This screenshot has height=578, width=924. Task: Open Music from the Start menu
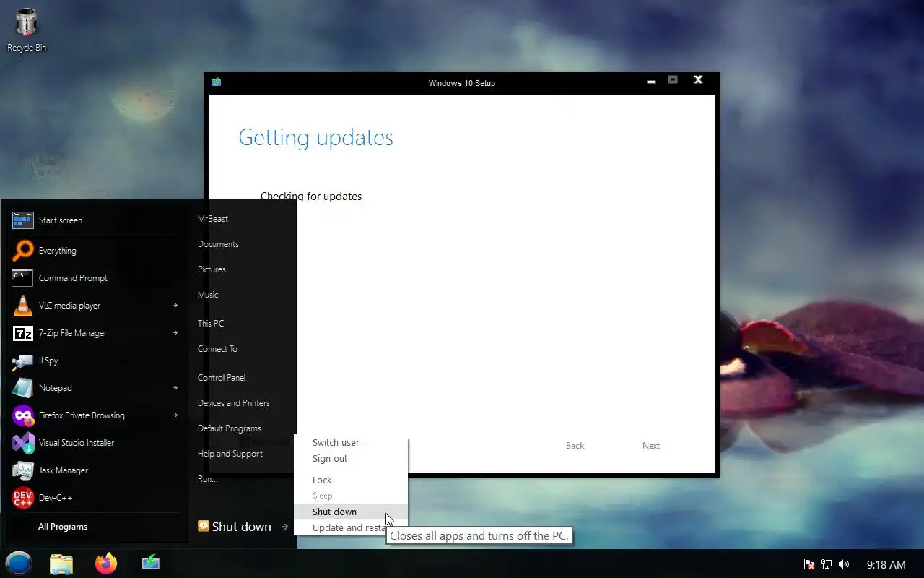click(208, 295)
